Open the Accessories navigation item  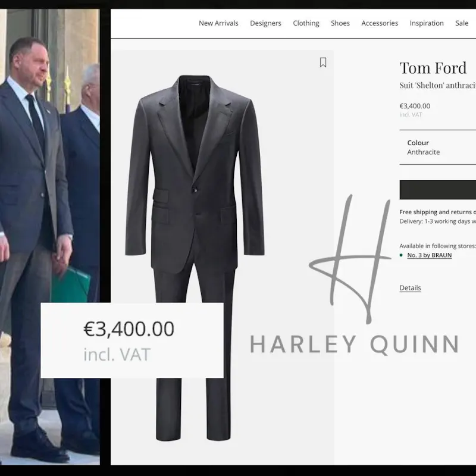[x=380, y=23]
